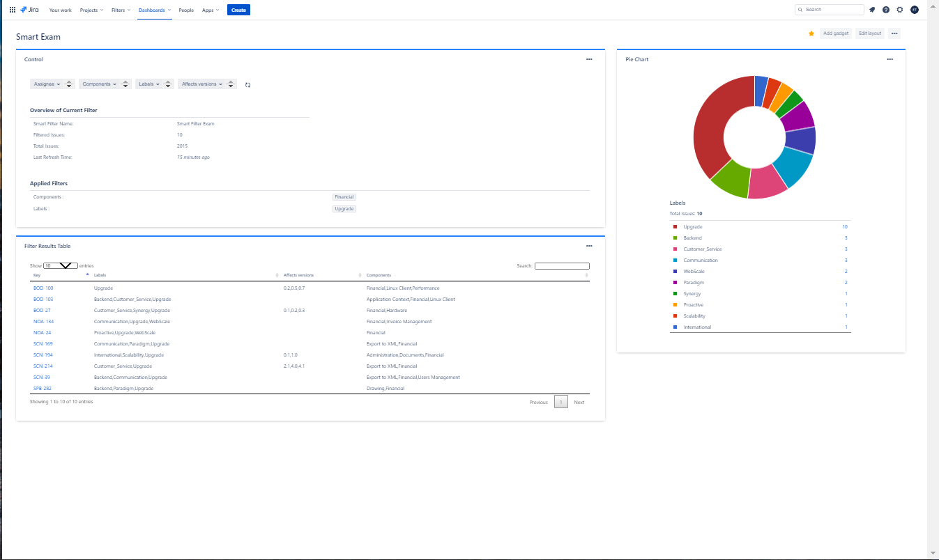The height and width of the screenshot is (560, 939).
Task: Click the Edit layout button
Action: pyautogui.click(x=870, y=33)
